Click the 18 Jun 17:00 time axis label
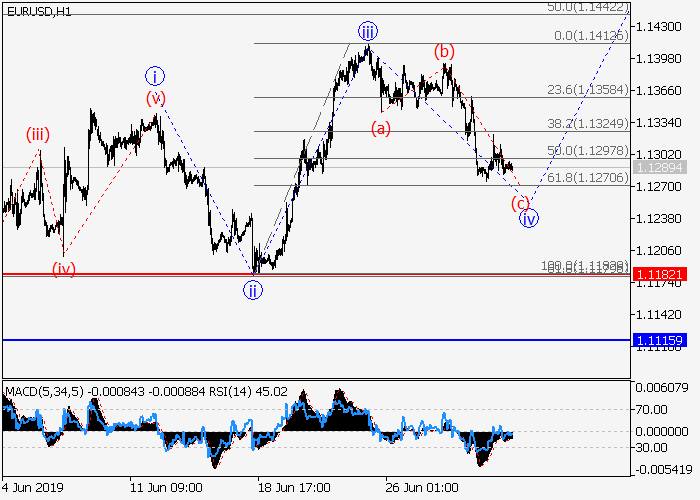Viewport: 700px width, 500px height. [294, 487]
